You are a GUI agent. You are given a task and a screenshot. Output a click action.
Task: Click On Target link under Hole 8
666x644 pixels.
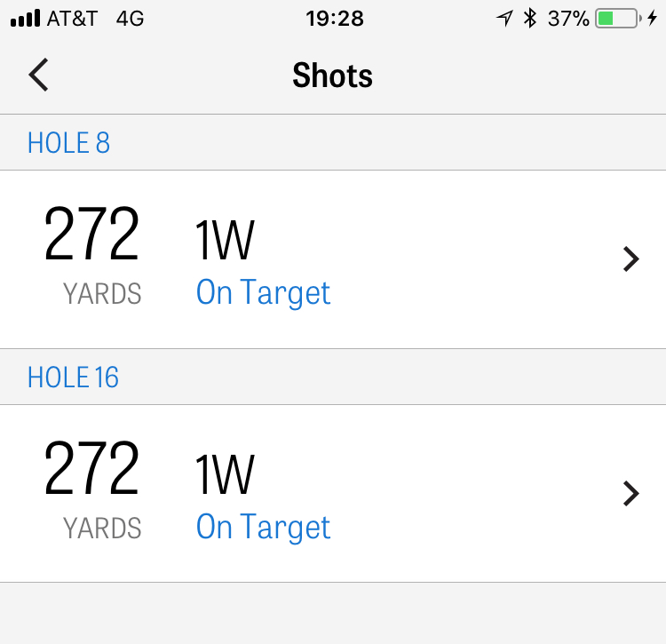[x=263, y=293]
